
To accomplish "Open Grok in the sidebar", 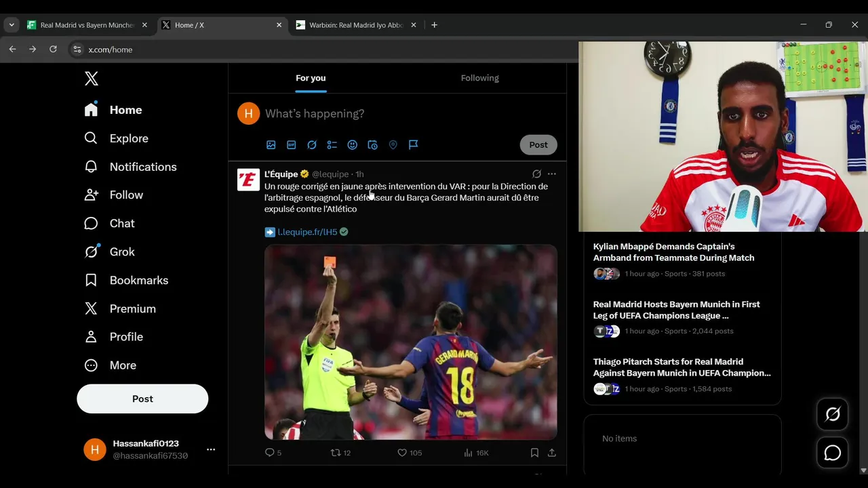I will tap(109, 251).
